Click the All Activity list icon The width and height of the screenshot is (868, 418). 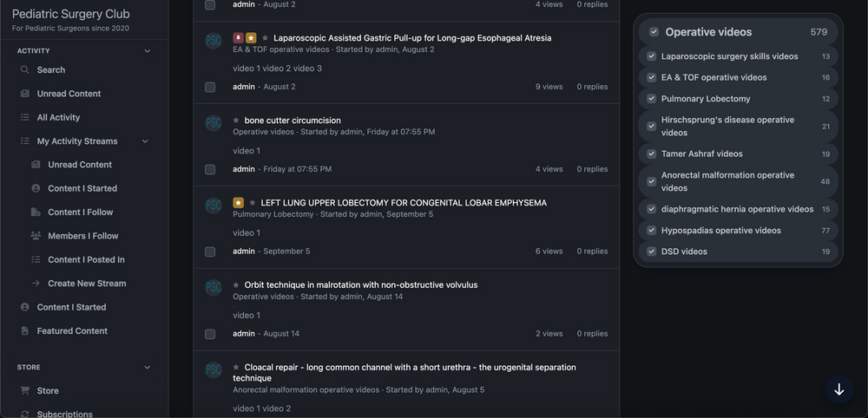click(x=25, y=117)
